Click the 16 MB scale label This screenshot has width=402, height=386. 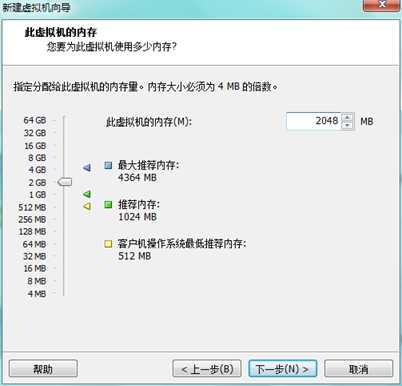34,268
